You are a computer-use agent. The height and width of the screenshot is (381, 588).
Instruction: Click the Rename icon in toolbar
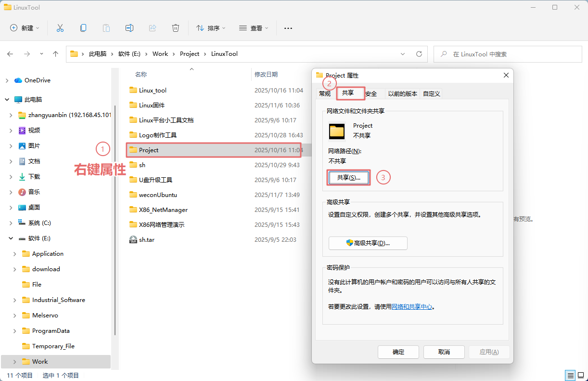pos(129,28)
